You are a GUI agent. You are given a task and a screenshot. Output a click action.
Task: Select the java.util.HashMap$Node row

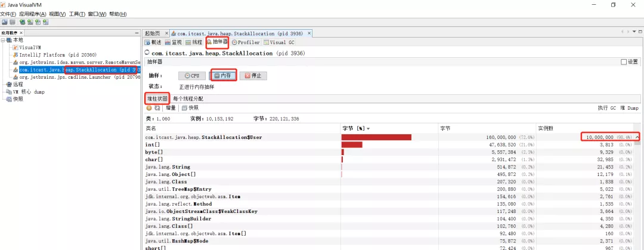[389, 241]
